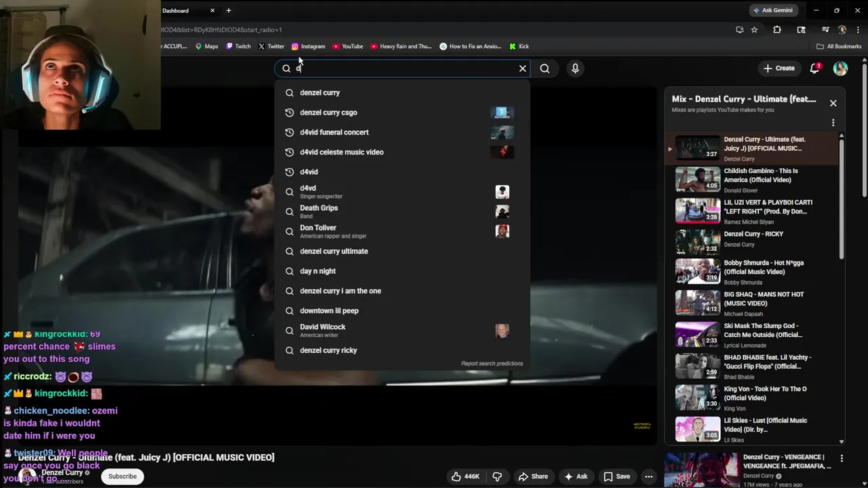Subscribe to Denzel Curry channel

123,476
